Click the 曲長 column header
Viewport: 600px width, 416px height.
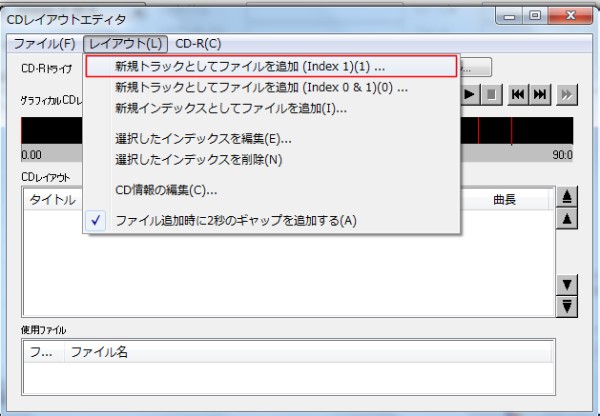coord(505,200)
